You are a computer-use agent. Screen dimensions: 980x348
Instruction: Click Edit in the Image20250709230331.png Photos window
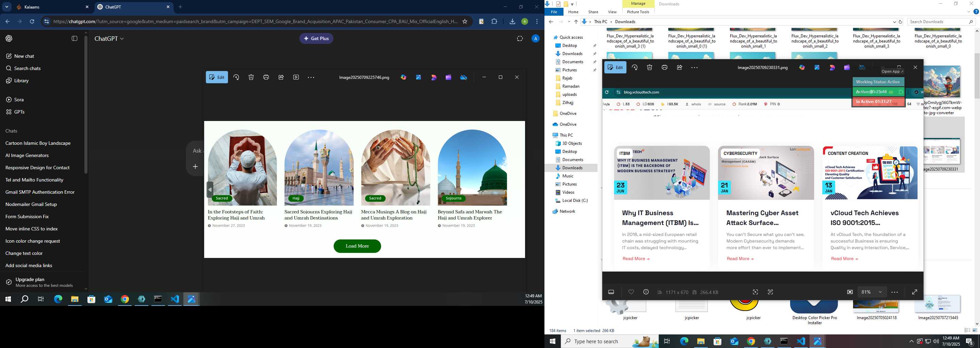click(x=615, y=67)
